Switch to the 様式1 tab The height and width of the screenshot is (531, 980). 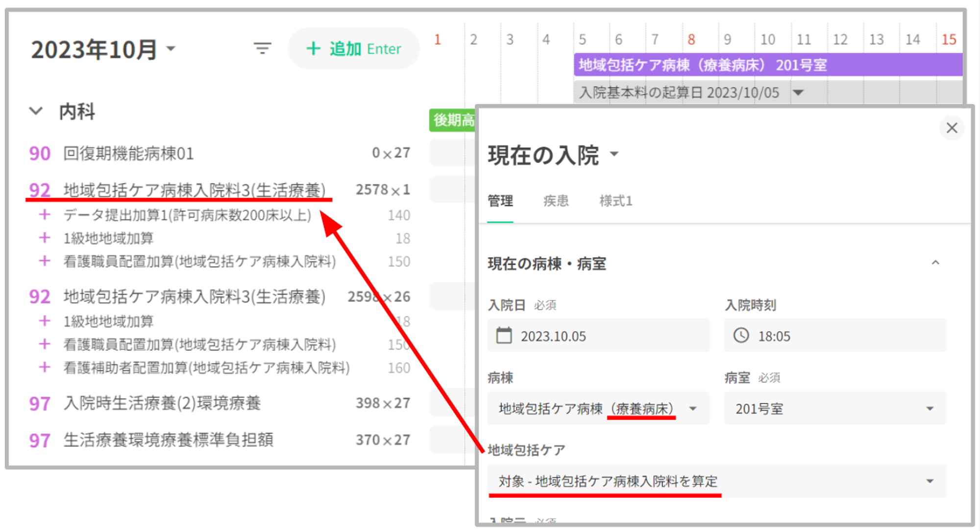pyautogui.click(x=615, y=201)
